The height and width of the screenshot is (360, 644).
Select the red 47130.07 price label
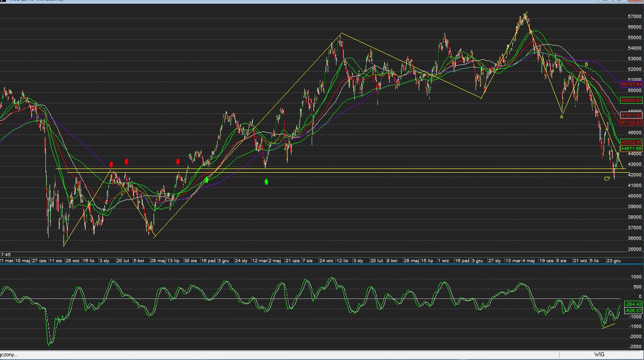tap(631, 123)
